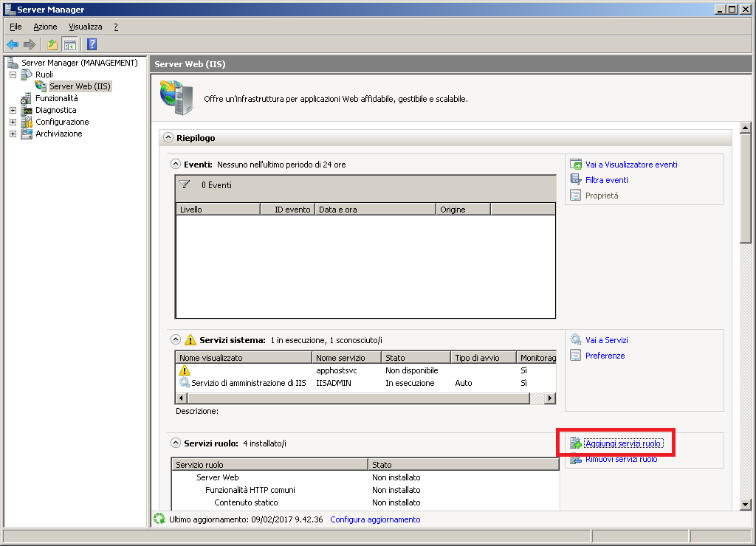
Task: Collapse the Servizi sistema section
Action: (176, 339)
